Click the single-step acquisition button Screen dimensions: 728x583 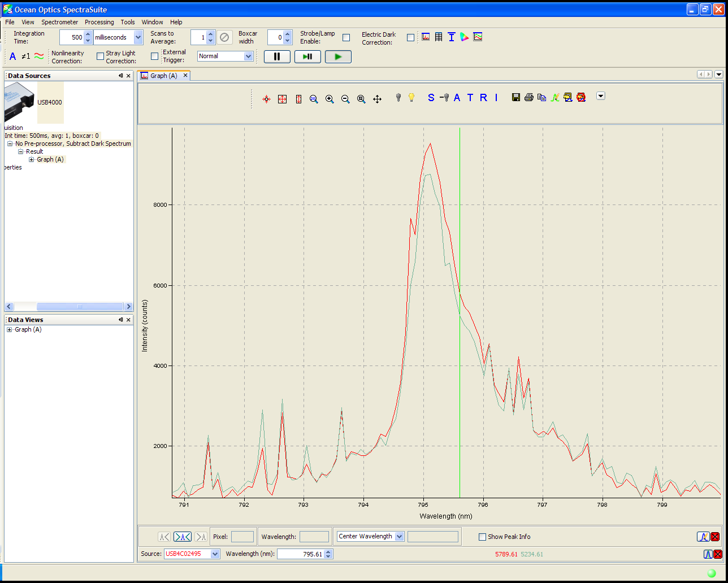coord(307,56)
